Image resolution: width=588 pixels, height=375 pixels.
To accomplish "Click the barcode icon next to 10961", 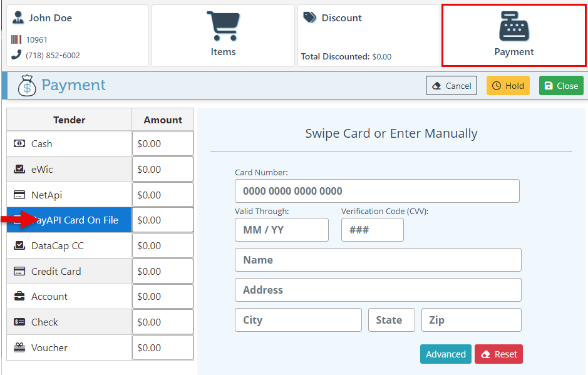I will (16, 39).
